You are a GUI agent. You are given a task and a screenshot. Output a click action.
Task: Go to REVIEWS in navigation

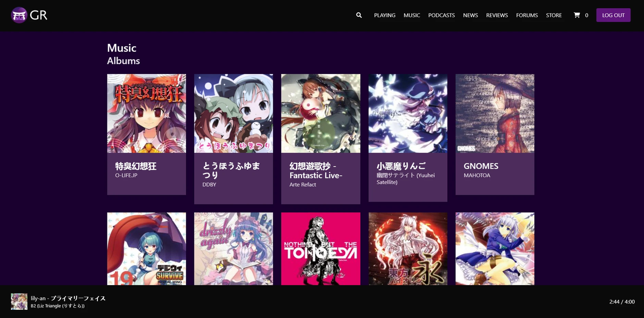coord(497,15)
